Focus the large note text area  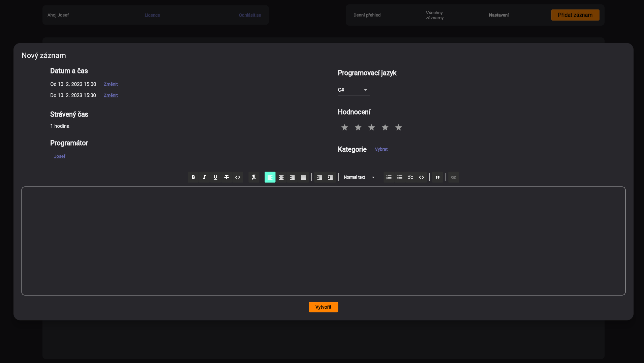pyautogui.click(x=323, y=241)
